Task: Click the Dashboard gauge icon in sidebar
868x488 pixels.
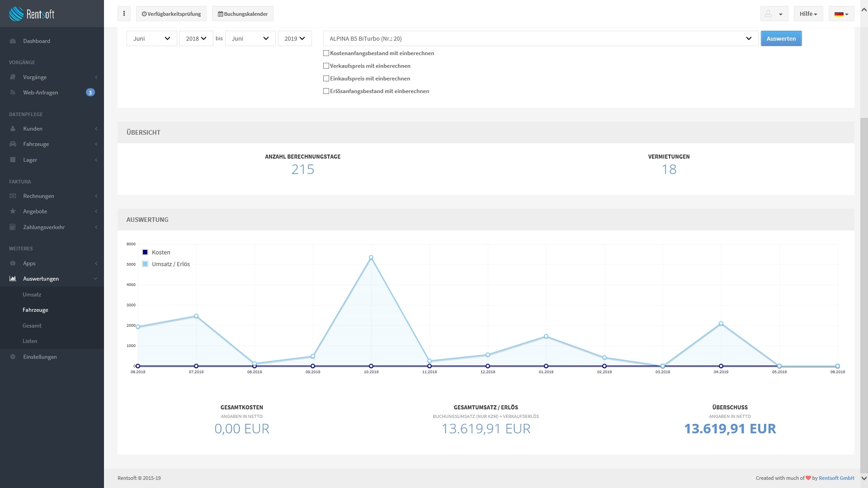Action: (x=13, y=41)
